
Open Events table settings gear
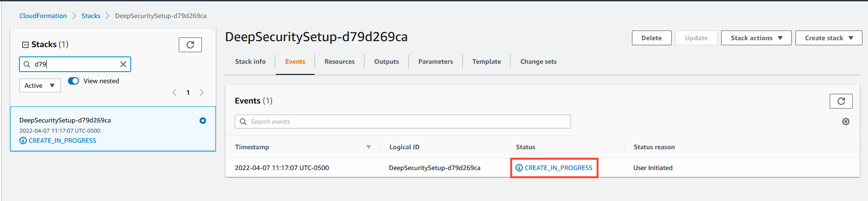pos(845,122)
